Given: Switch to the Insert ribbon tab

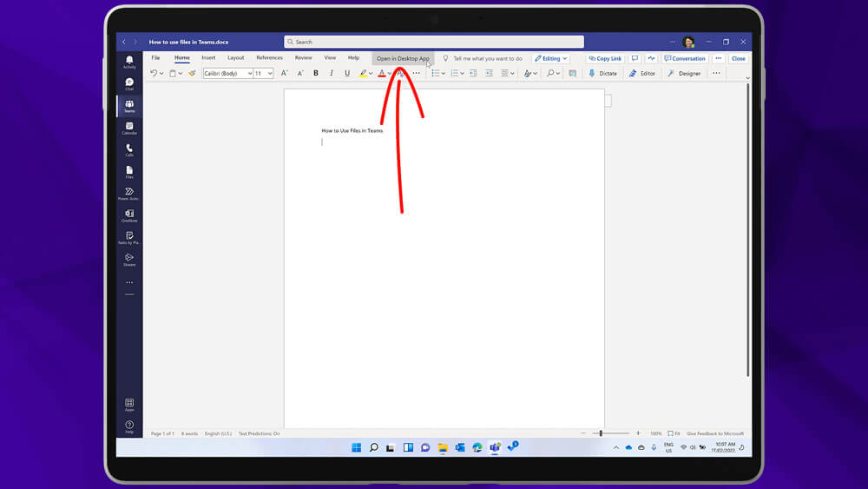Looking at the screenshot, I should pos(208,58).
